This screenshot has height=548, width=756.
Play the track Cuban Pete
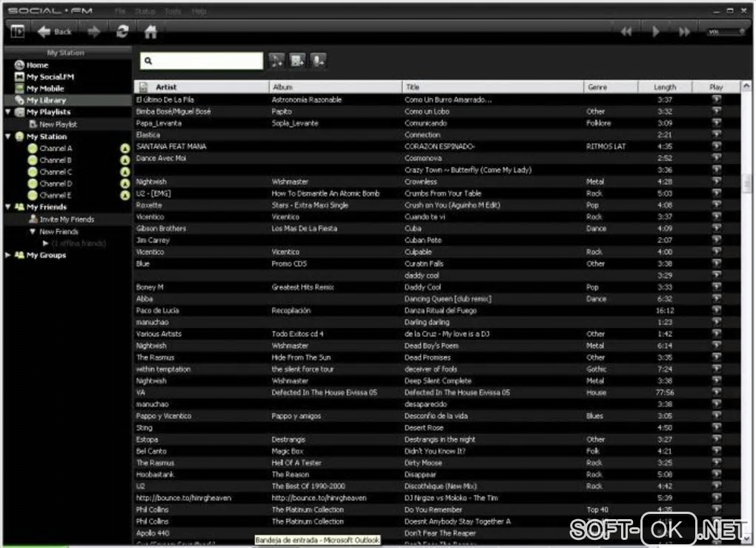[x=717, y=240]
